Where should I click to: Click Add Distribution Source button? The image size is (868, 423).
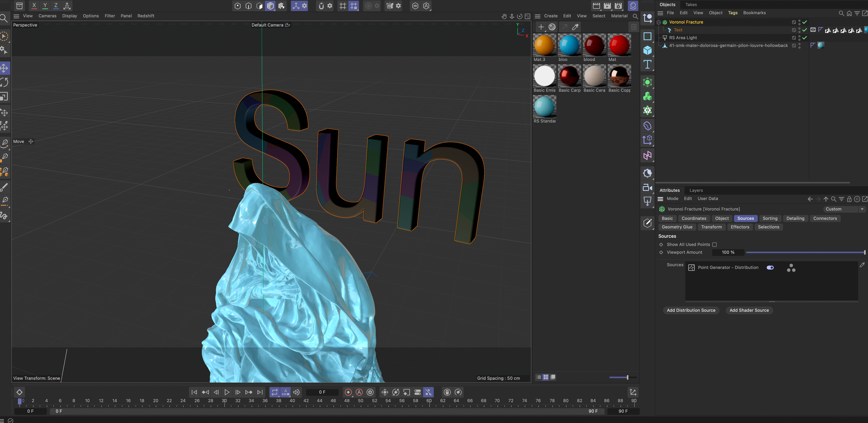tap(691, 310)
